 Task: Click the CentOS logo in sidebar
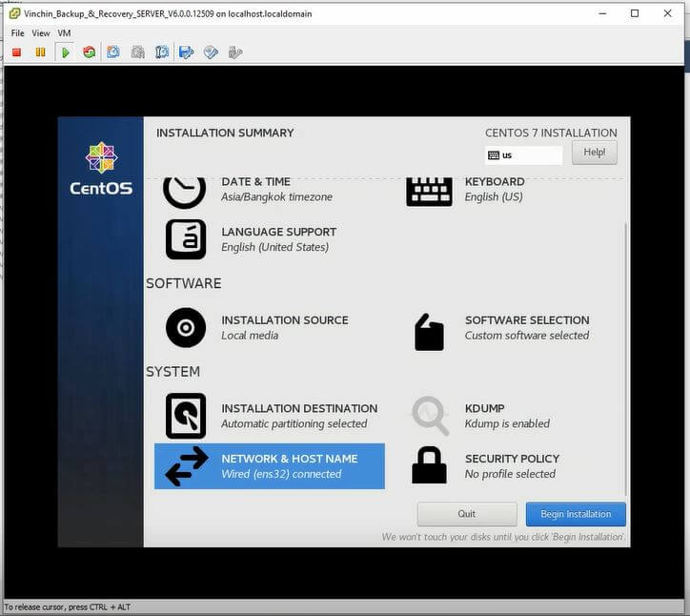pyautogui.click(x=101, y=169)
